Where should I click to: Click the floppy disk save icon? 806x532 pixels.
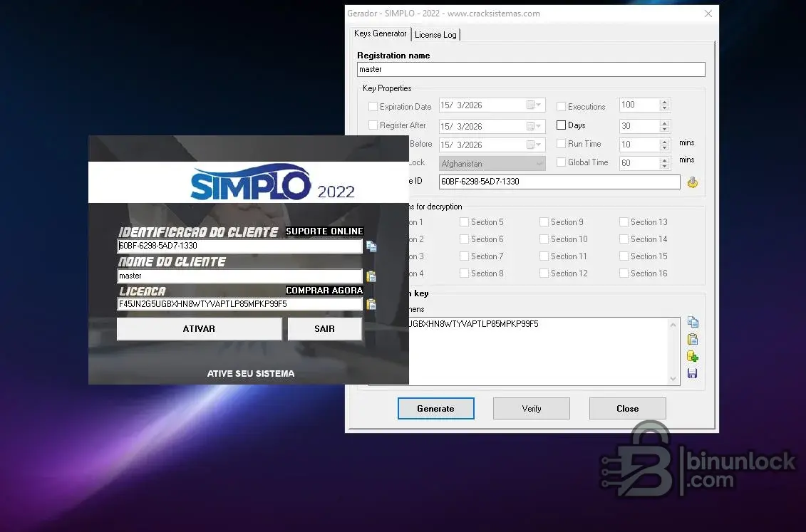tap(692, 373)
